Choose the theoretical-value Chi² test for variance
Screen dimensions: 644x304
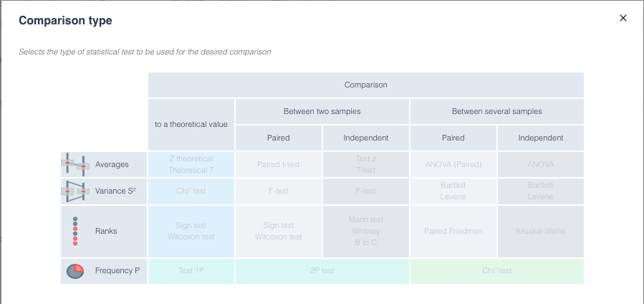click(191, 191)
